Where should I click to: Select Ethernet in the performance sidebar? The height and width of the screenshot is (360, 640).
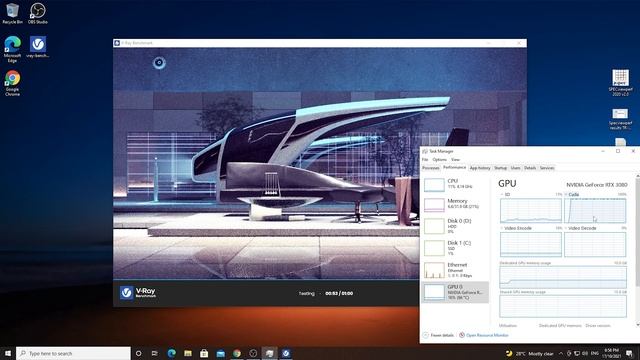point(454,270)
